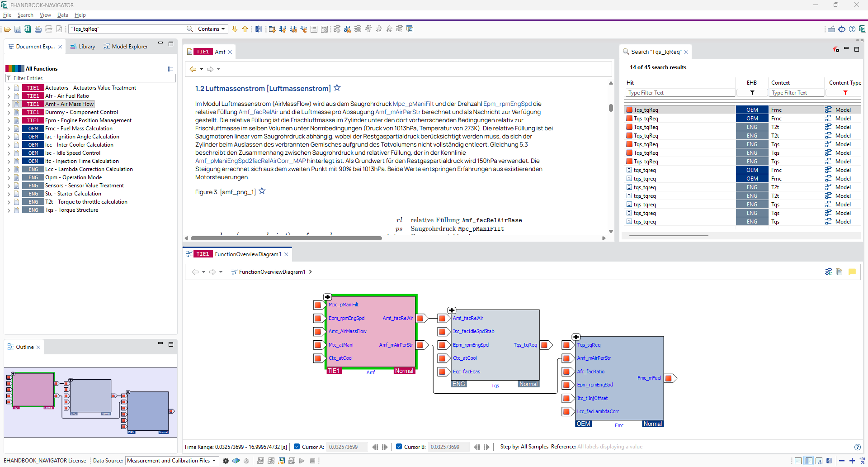Click the filter icon in search results panel
Screen dimensions: 868x467
pos(835,50)
